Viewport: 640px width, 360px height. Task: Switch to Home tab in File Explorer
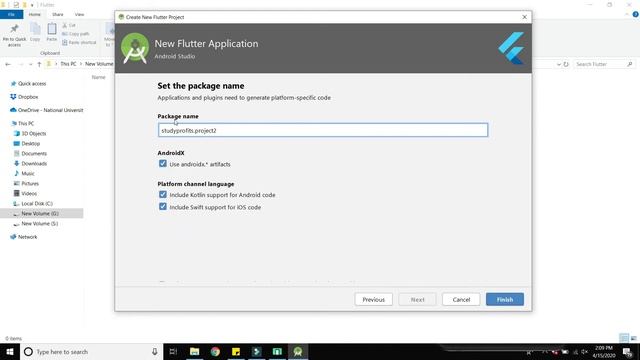35,14
